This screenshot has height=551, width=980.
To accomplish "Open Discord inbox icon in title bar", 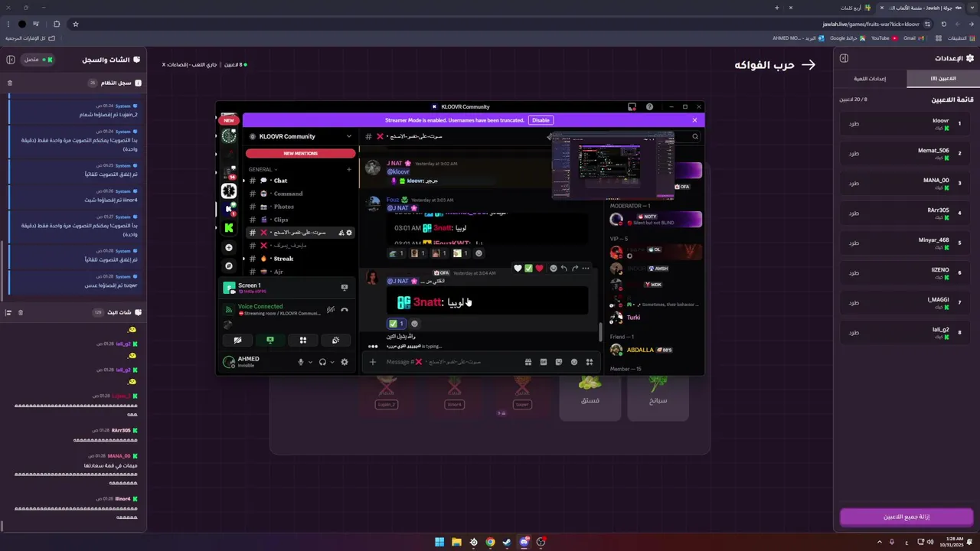I will [x=632, y=107].
